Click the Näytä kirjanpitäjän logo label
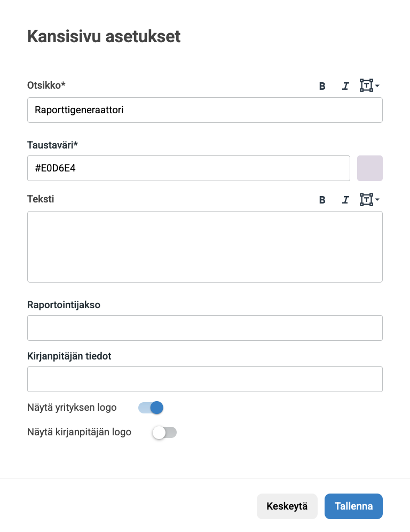The width and height of the screenshot is (410, 532). (x=79, y=432)
